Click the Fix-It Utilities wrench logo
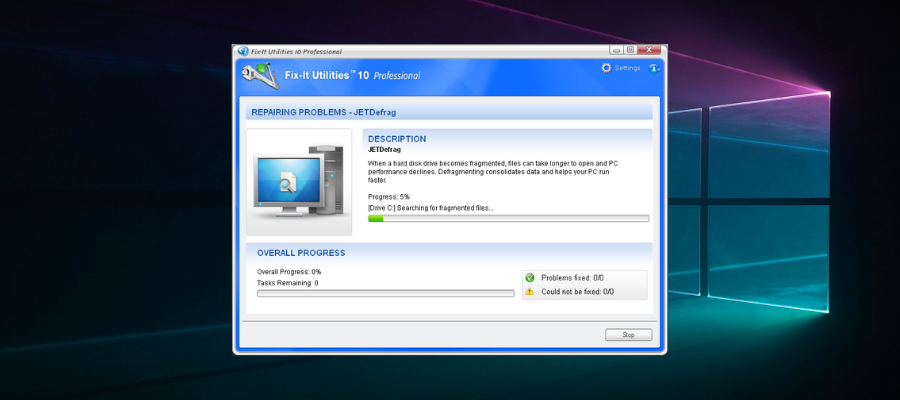 (254, 74)
